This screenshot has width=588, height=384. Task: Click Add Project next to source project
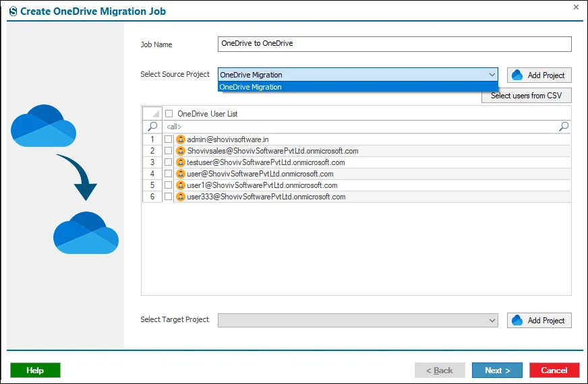(539, 75)
